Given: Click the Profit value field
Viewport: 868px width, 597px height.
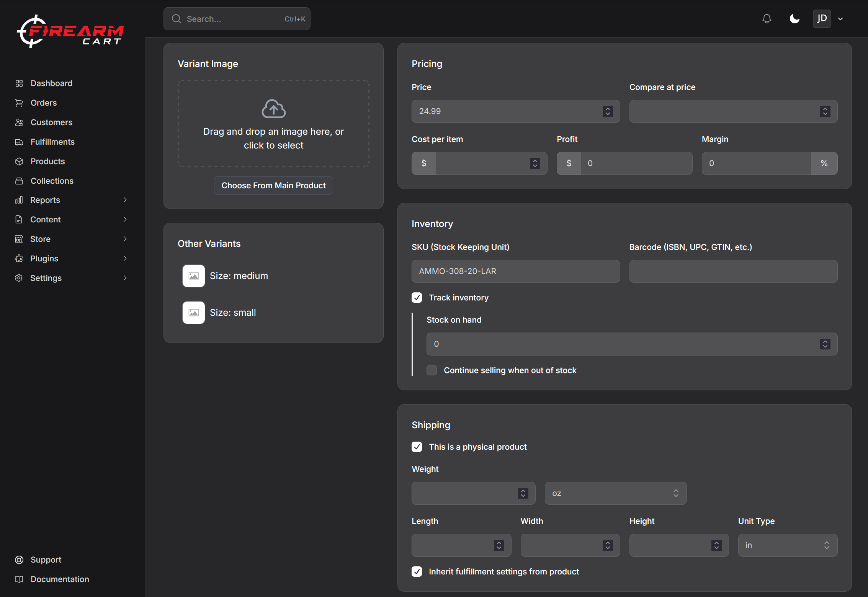Looking at the screenshot, I should (x=636, y=163).
